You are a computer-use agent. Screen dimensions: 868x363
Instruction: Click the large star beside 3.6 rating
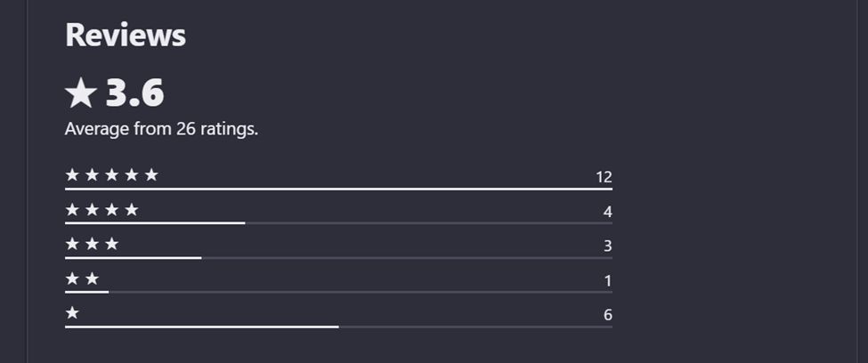pyautogui.click(x=81, y=93)
